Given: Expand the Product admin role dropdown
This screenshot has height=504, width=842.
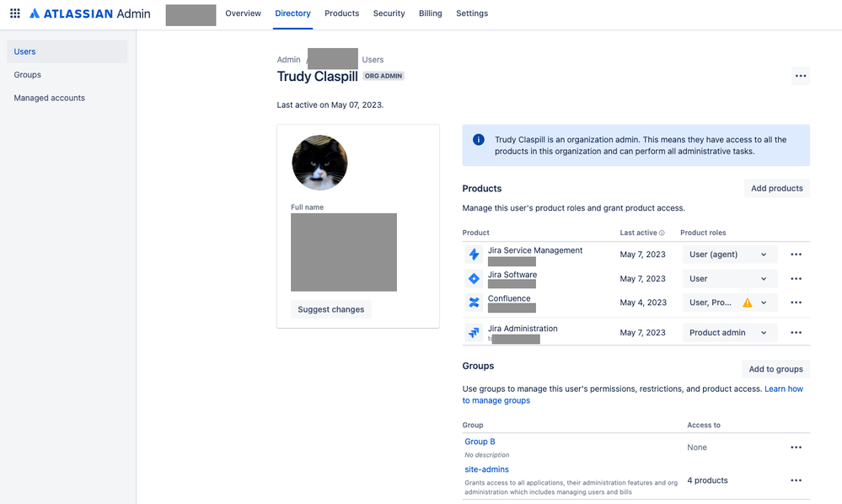Looking at the screenshot, I should [730, 333].
